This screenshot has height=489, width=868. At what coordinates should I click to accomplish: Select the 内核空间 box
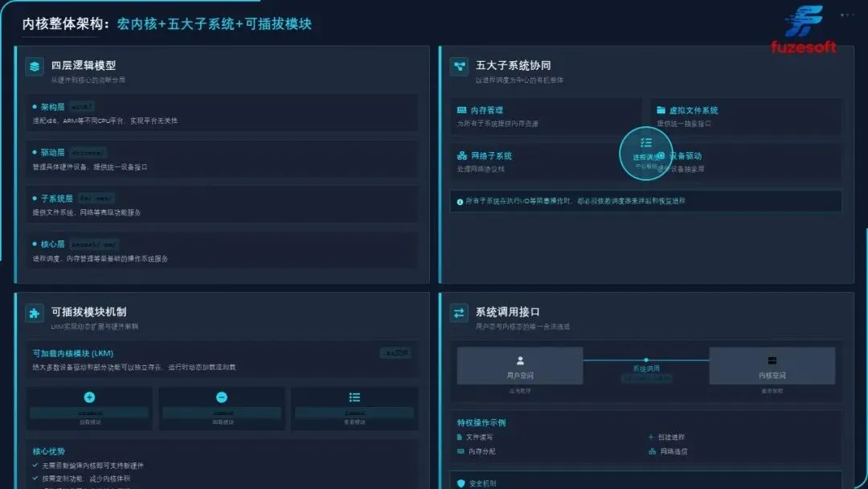click(772, 365)
